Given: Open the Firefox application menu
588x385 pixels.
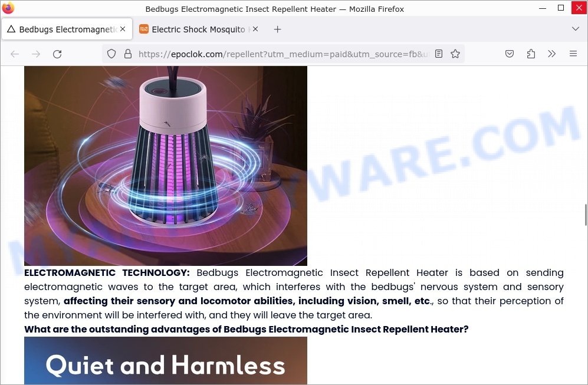Looking at the screenshot, I should point(573,54).
